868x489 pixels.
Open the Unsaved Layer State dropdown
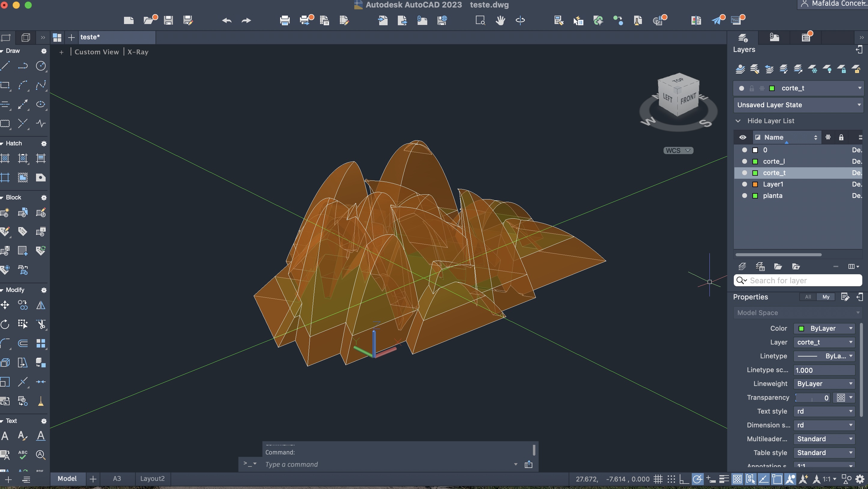(860, 105)
